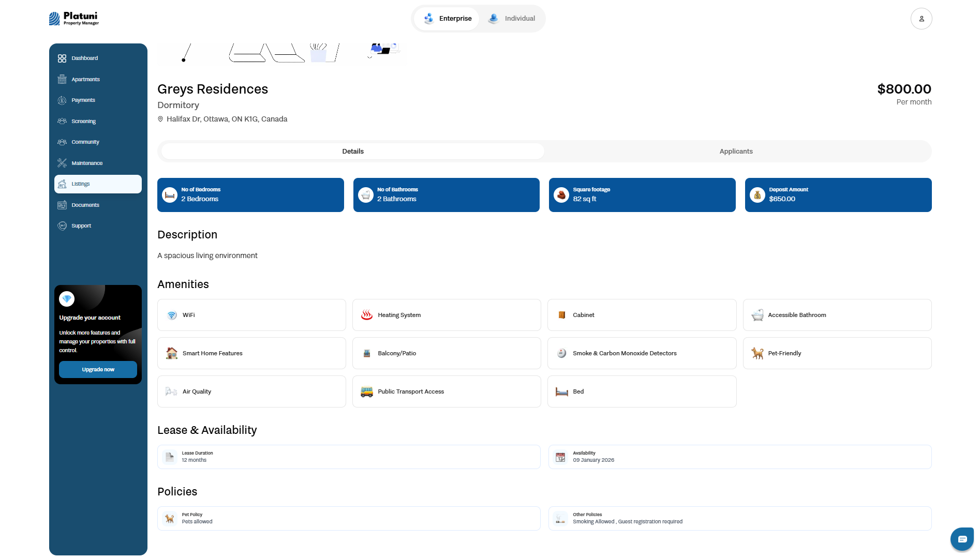Click the square footage icon
Screen dimensions: 980x558
tap(561, 195)
